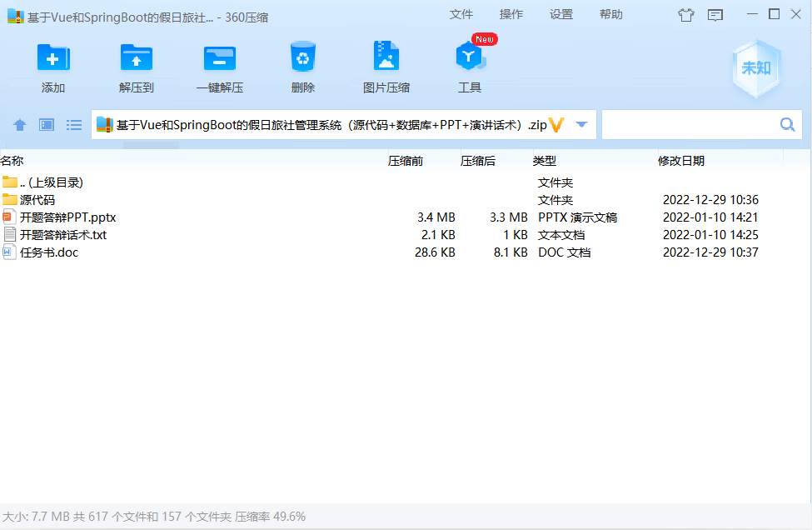Viewport: 812px width, 530px height.
Task: Expand the path history dropdown arrow
Action: [x=581, y=125]
